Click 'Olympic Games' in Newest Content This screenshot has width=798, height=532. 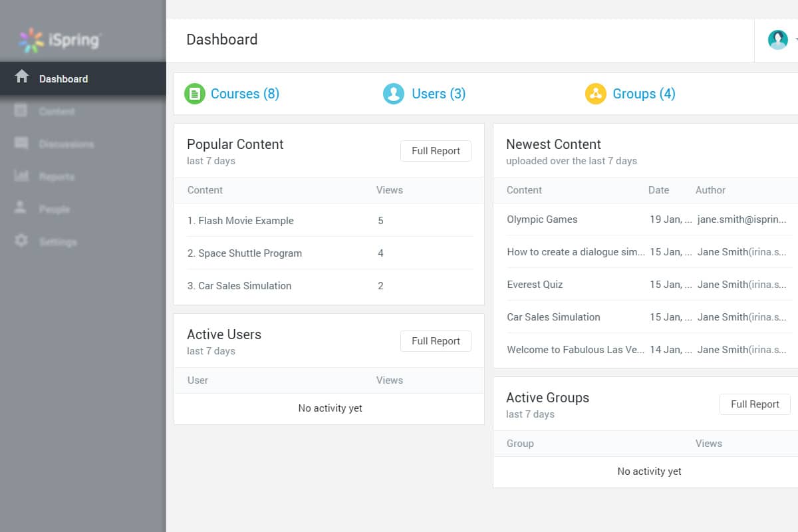(x=542, y=219)
